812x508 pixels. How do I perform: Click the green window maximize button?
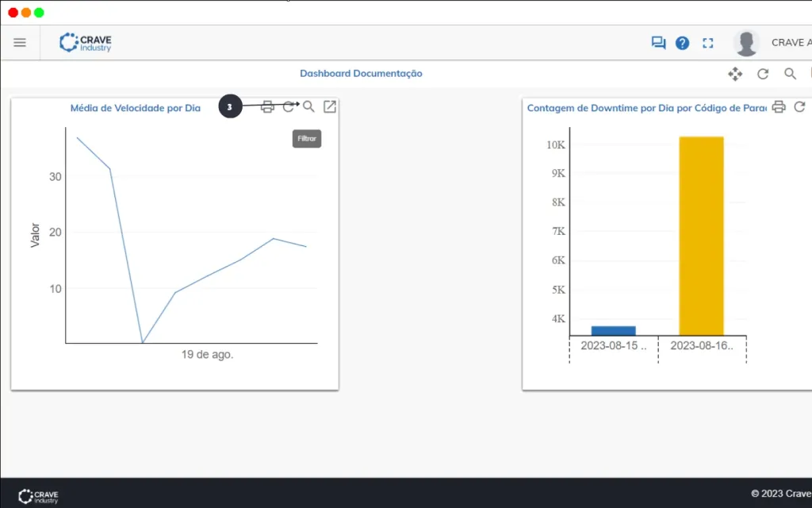39,13
